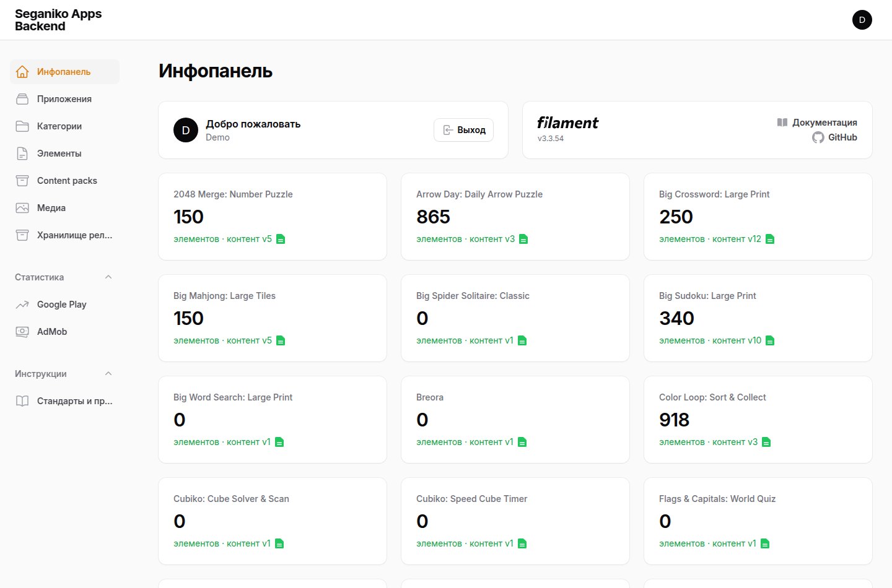
Task: Open the Arrow Day: Daily Arrow Puzzle card
Action: point(515,217)
